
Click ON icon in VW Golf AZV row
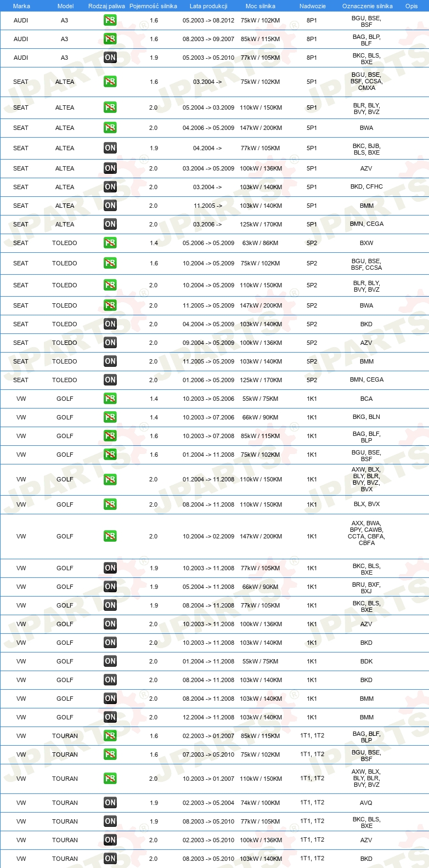(x=110, y=624)
